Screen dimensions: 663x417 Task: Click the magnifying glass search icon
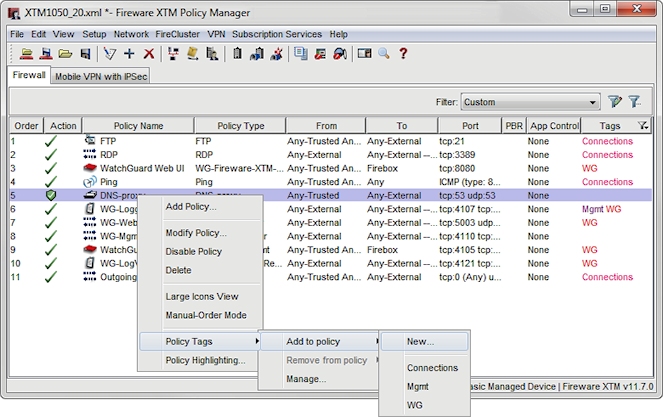[x=384, y=54]
